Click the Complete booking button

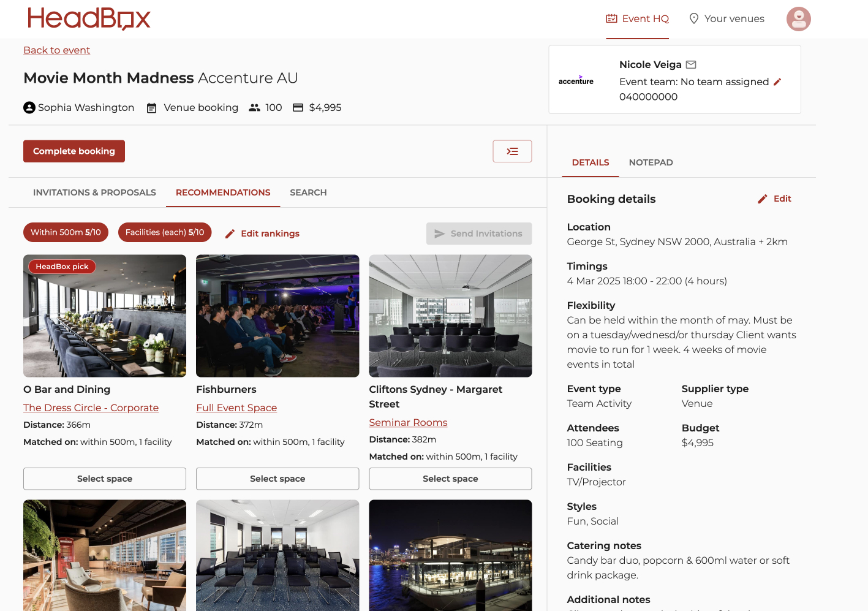74,151
